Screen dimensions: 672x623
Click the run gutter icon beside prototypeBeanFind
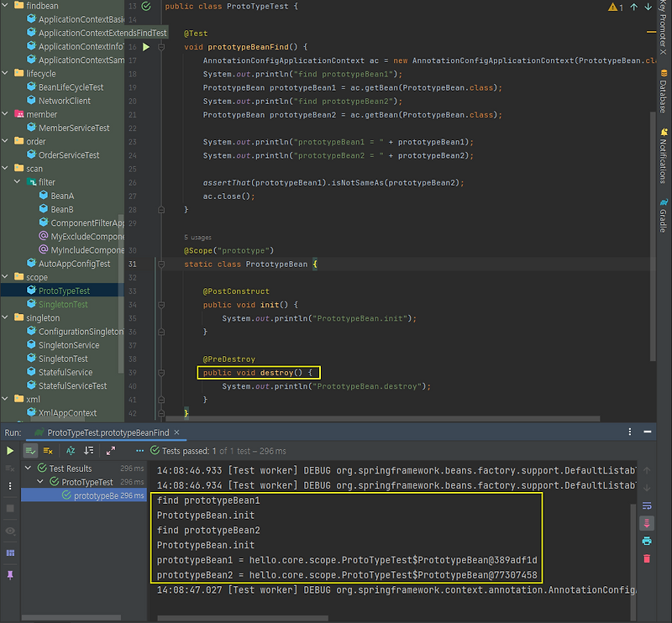[146, 47]
